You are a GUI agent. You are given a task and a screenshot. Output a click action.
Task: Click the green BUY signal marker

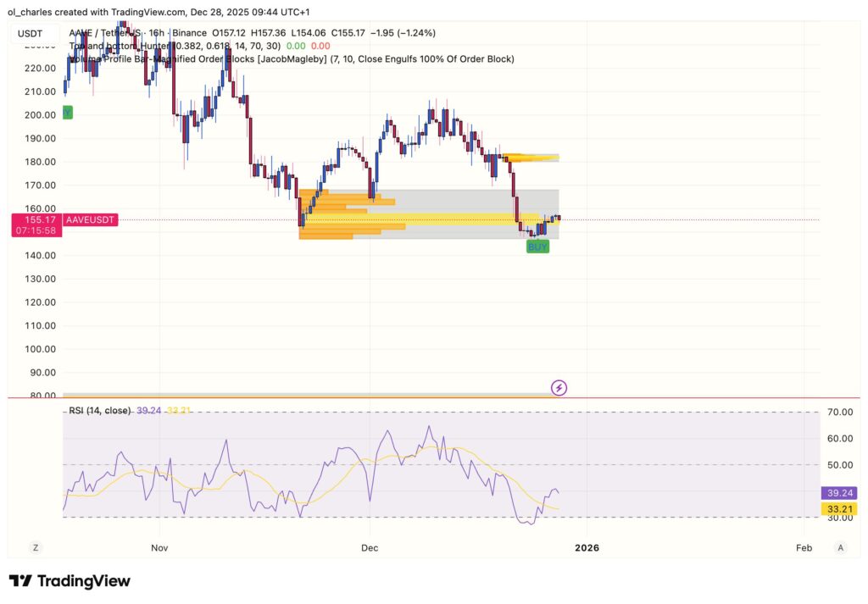tap(537, 247)
